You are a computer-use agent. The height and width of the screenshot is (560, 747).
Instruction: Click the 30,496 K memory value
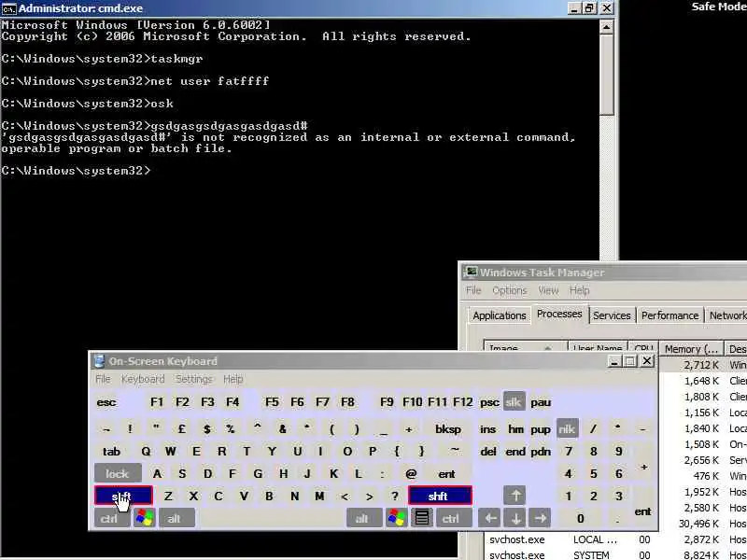[x=698, y=524]
